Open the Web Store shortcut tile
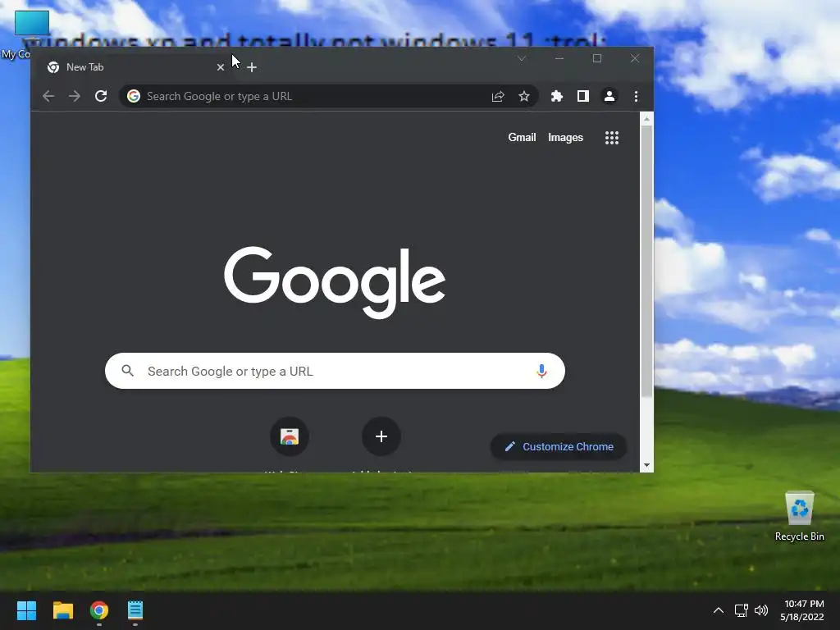Screen dimensions: 840x630 tap(290, 436)
